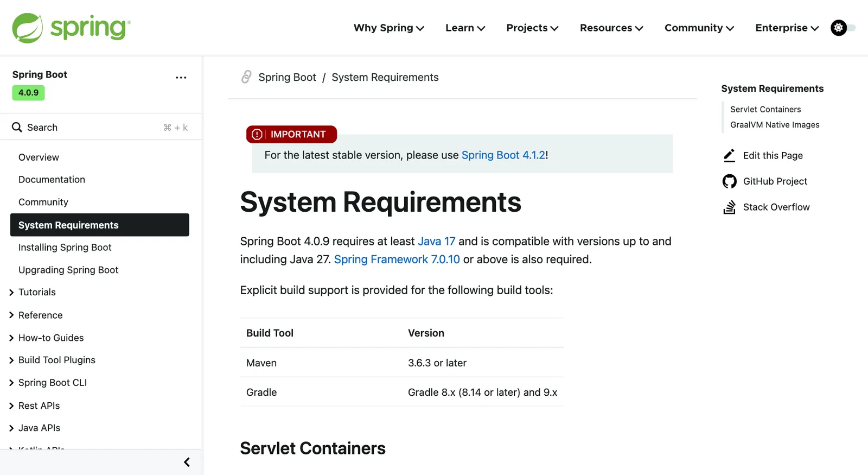868x475 pixels.
Task: Open the Community dropdown in top navigation
Action: coord(699,28)
